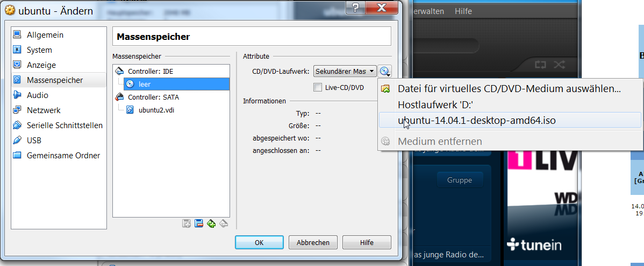The width and height of the screenshot is (644, 266).
Task: Open Serielle Schnittstellen settings category
Action: click(x=58, y=125)
